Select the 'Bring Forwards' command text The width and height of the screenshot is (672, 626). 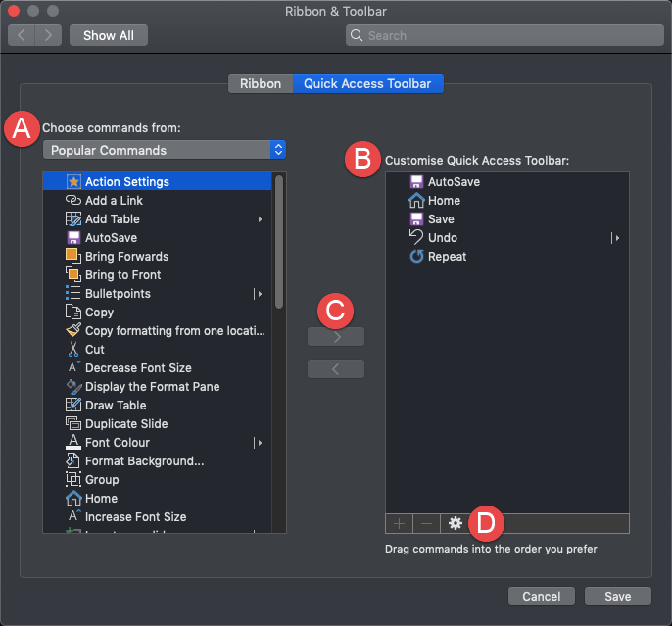point(127,257)
